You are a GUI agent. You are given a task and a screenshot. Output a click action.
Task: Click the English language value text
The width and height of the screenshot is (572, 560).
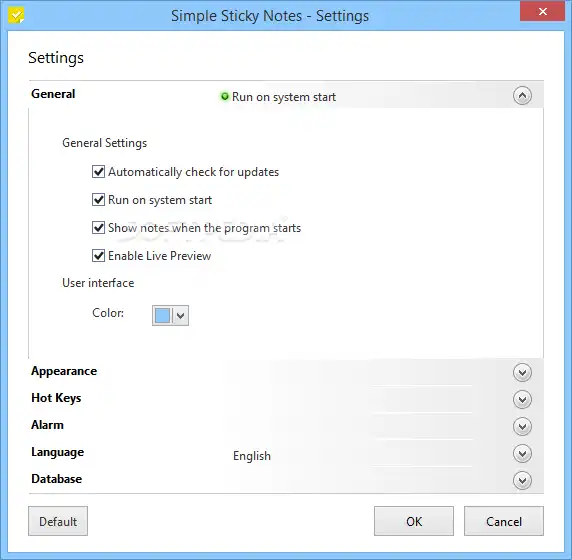(x=252, y=456)
